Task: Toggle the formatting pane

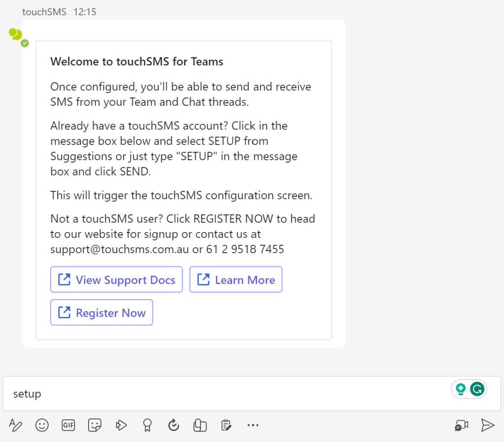Action: point(15,425)
